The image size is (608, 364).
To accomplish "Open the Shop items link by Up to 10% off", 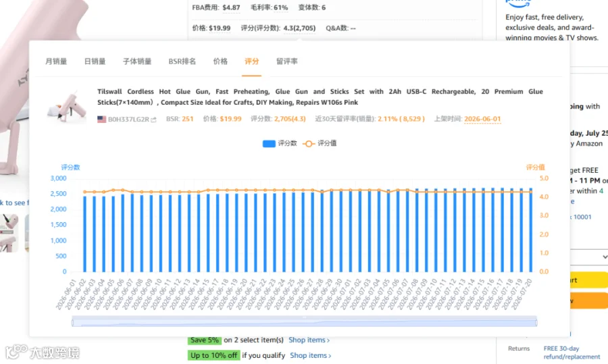I will 311,355.
